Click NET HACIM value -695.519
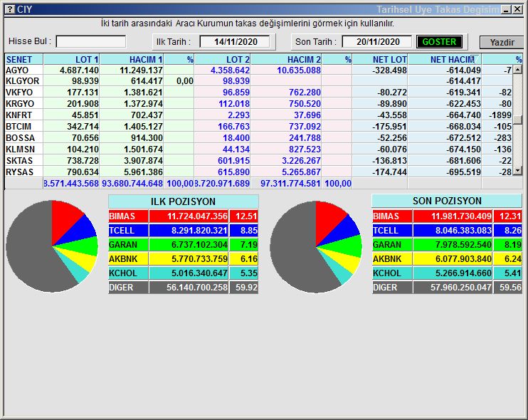 pyautogui.click(x=463, y=172)
